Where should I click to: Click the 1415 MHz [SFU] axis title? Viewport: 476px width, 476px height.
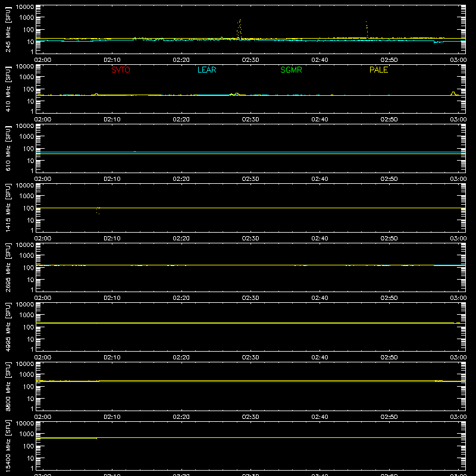[8, 208]
